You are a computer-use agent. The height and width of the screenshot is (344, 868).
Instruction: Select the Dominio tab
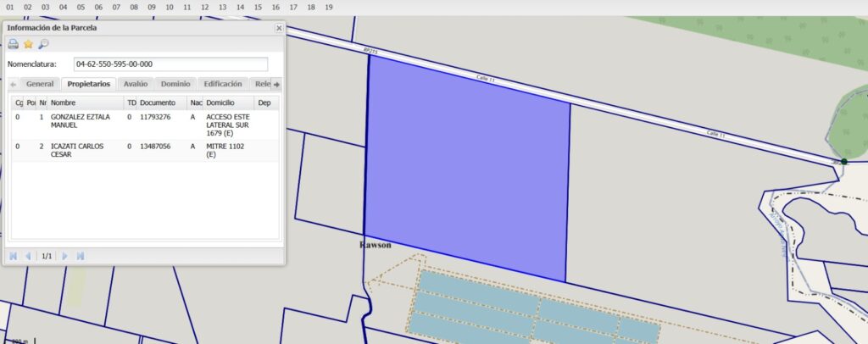click(175, 84)
